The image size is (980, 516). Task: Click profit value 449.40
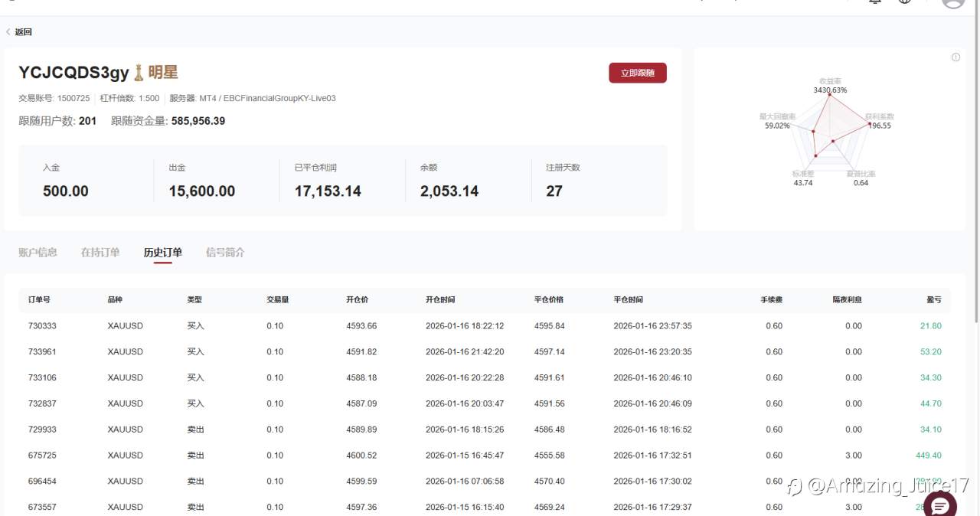(x=929, y=456)
